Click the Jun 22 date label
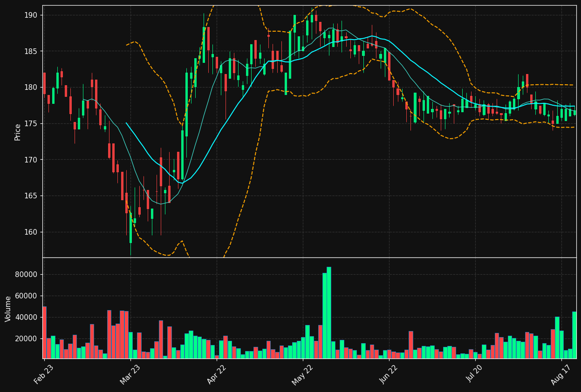This screenshot has width=581, height=392. tap(389, 375)
